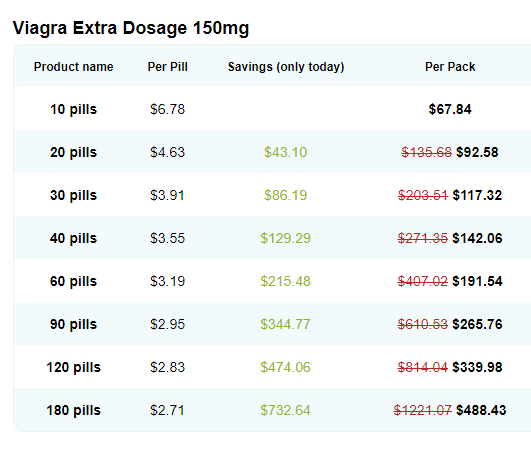Click the $732.64 savings value
531x453 pixels.
(x=285, y=410)
